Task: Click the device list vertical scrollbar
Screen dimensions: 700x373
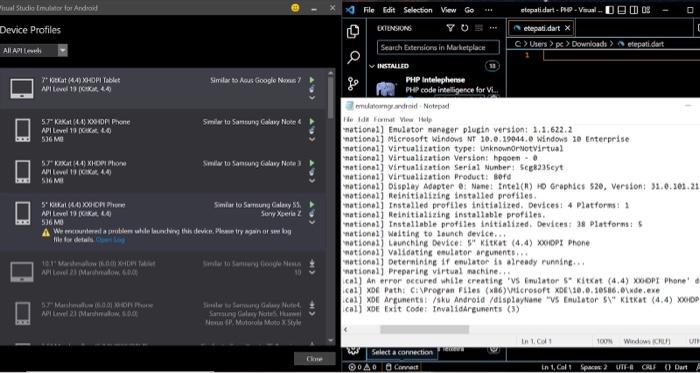Action: point(331,97)
